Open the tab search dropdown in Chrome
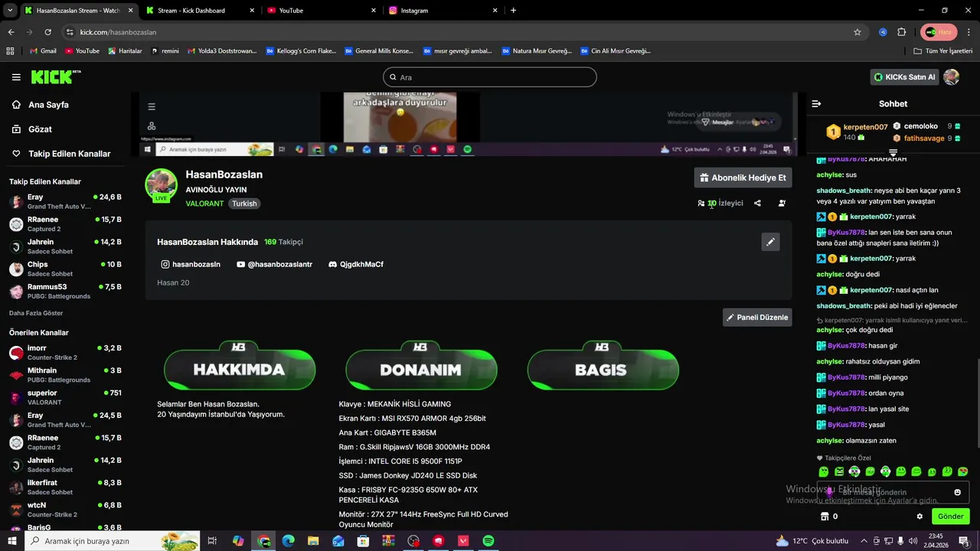 point(10,10)
